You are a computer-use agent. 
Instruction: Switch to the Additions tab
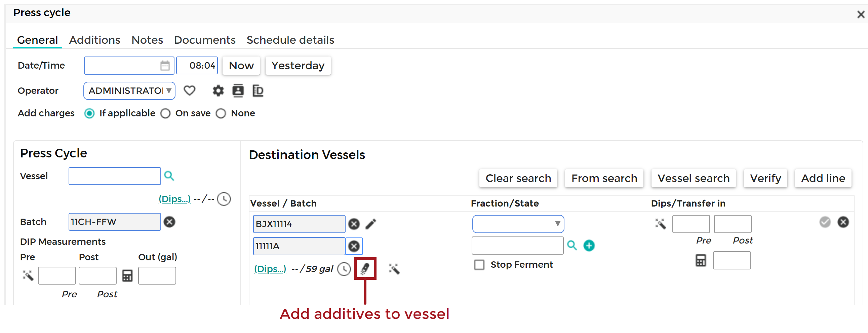[x=94, y=40]
